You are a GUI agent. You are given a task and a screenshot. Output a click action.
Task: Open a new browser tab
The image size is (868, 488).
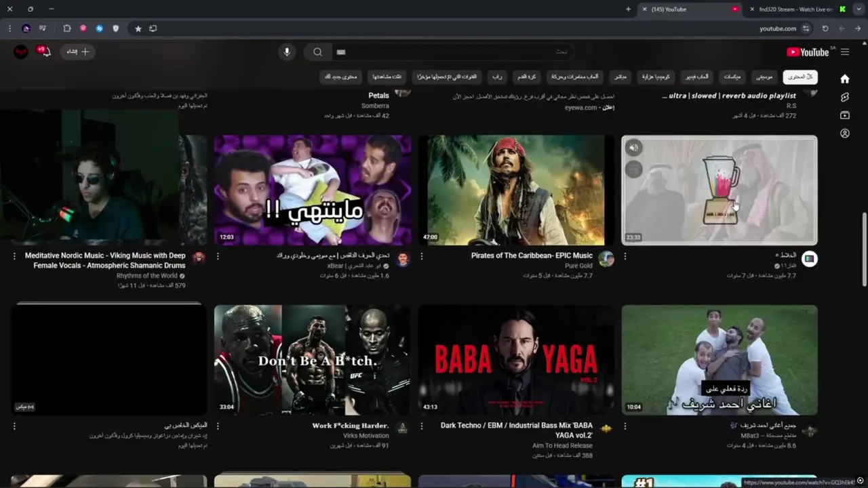pyautogui.click(x=628, y=9)
